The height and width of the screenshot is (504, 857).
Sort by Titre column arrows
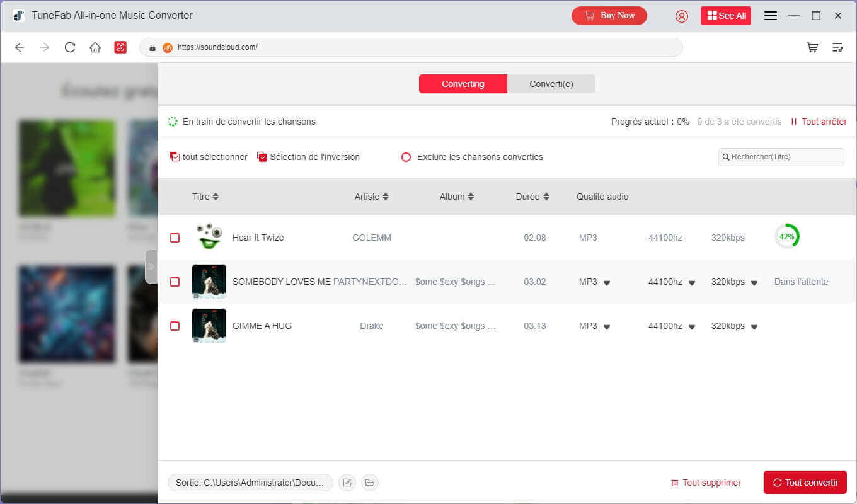tap(216, 197)
